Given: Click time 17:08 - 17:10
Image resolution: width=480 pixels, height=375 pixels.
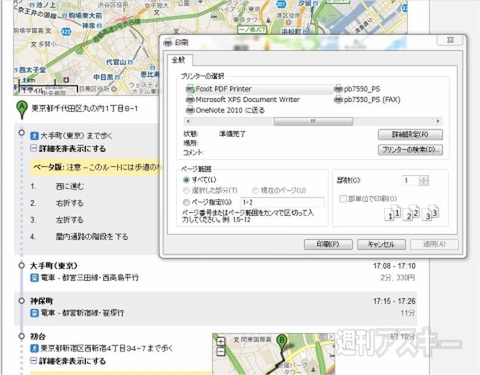Looking at the screenshot, I should click(394, 266).
